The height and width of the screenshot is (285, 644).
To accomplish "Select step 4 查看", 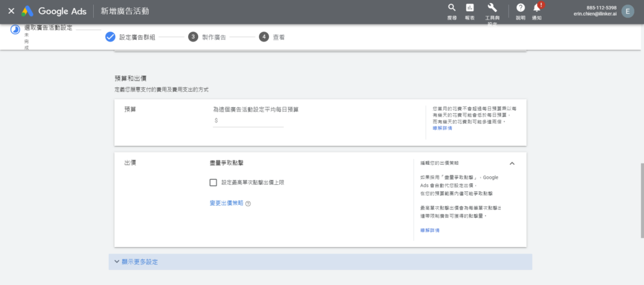I will pyautogui.click(x=272, y=37).
